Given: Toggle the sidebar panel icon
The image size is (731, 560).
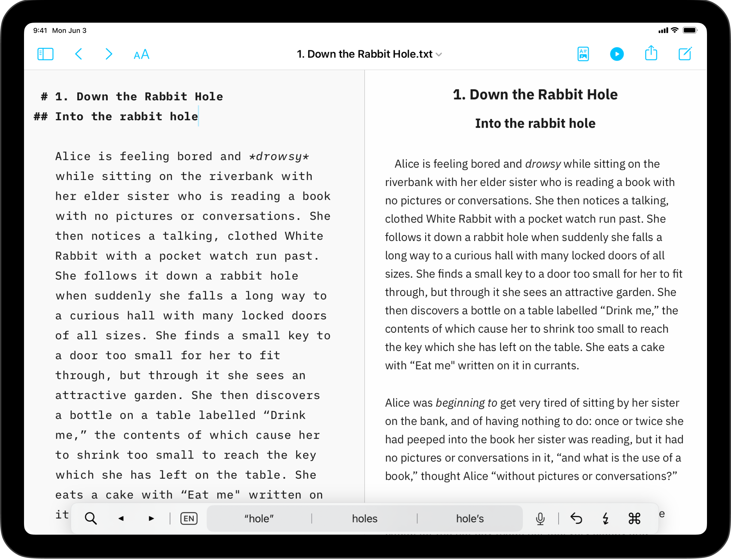Looking at the screenshot, I should point(45,54).
